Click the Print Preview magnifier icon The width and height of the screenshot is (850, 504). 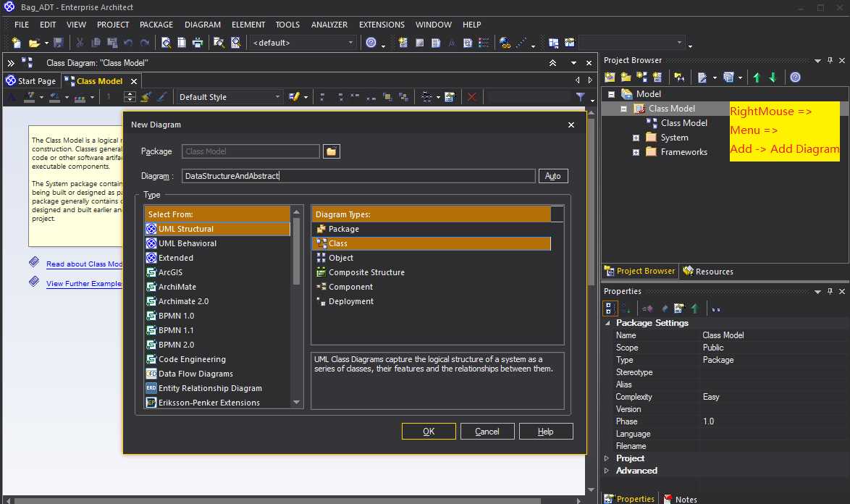coord(166,43)
